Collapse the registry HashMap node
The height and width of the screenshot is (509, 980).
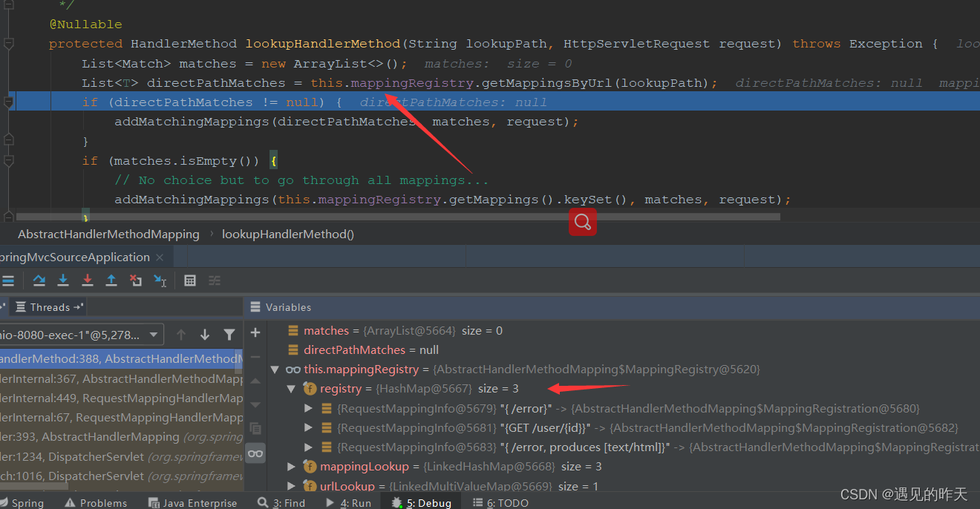click(x=292, y=389)
